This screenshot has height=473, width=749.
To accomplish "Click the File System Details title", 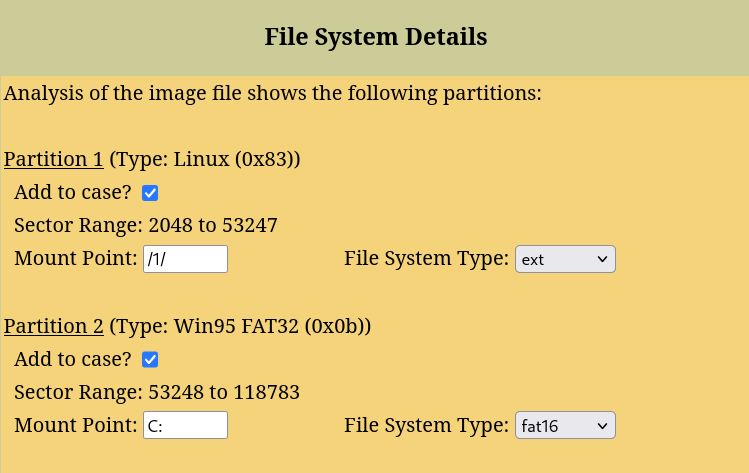I will tap(375, 38).
